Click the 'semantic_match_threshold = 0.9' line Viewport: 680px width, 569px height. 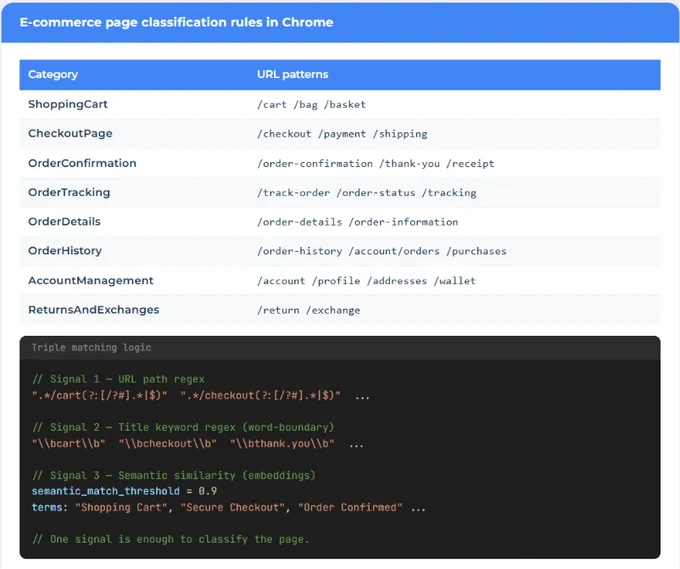click(x=124, y=491)
